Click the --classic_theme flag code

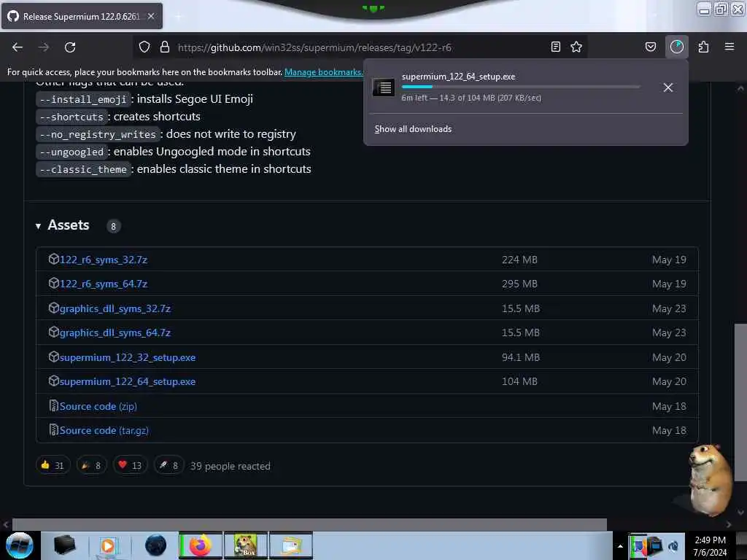coord(83,169)
